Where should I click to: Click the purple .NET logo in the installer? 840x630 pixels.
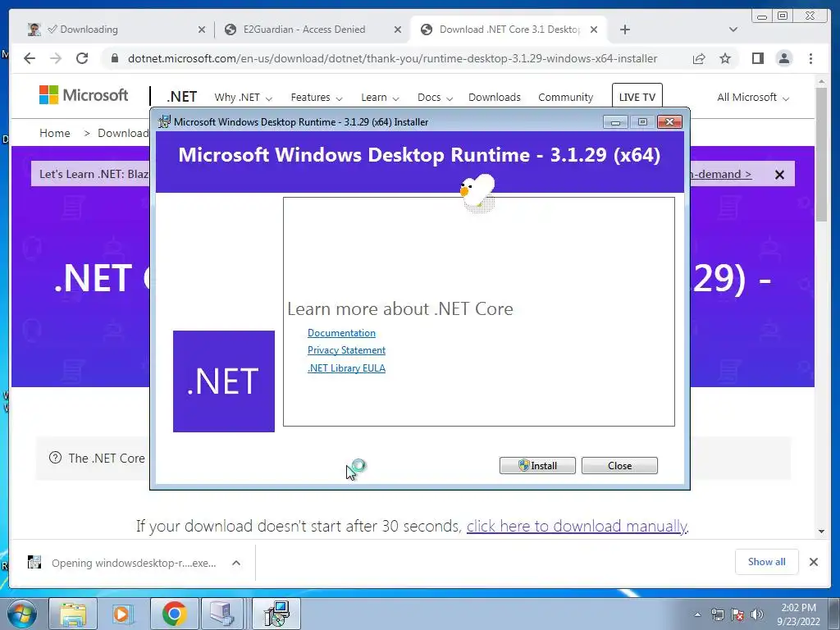click(x=224, y=381)
